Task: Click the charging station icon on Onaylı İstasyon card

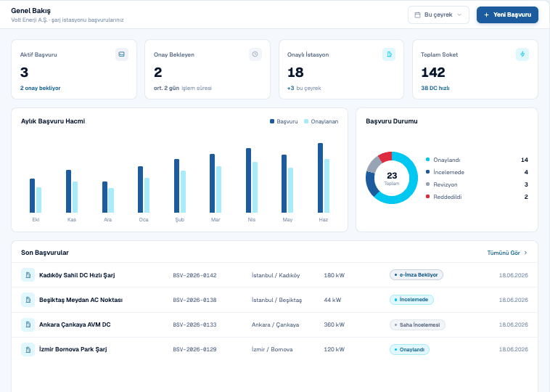Action: pos(389,54)
